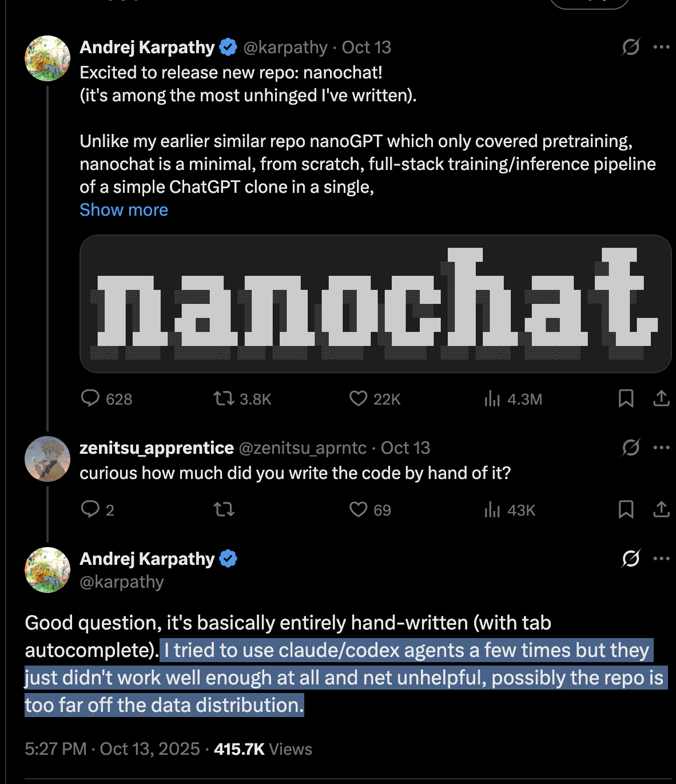Share the nanochat release tweet
Viewport: 676px width, 784px height.
[x=661, y=398]
